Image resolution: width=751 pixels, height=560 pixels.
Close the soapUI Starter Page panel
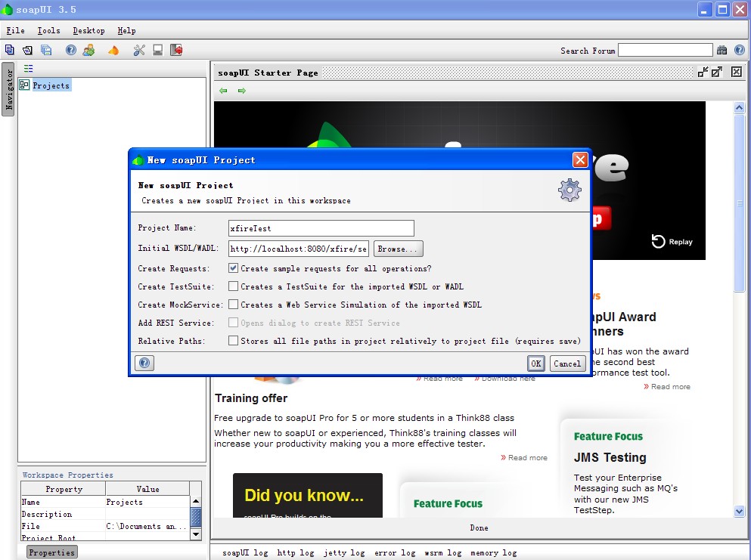(737, 72)
